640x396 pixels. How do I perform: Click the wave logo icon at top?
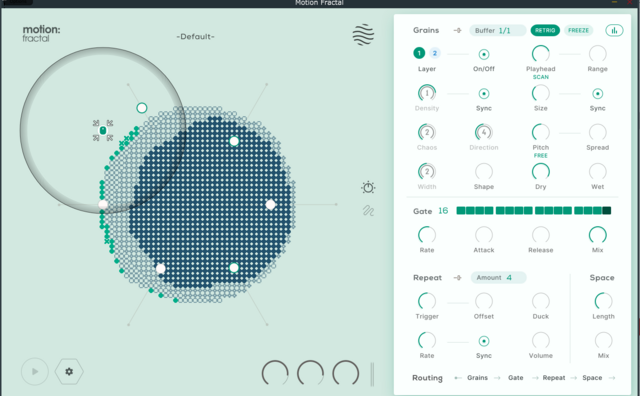click(363, 34)
